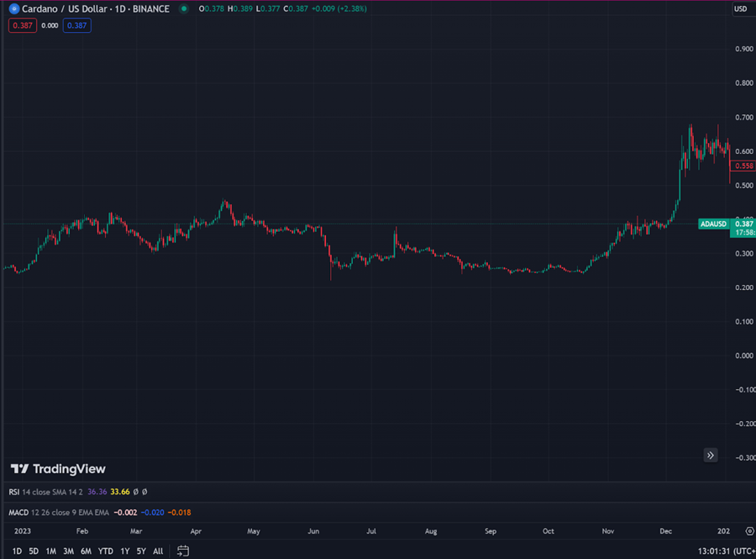756x559 pixels.
Task: Click the MACD indicator label
Action: [18, 512]
